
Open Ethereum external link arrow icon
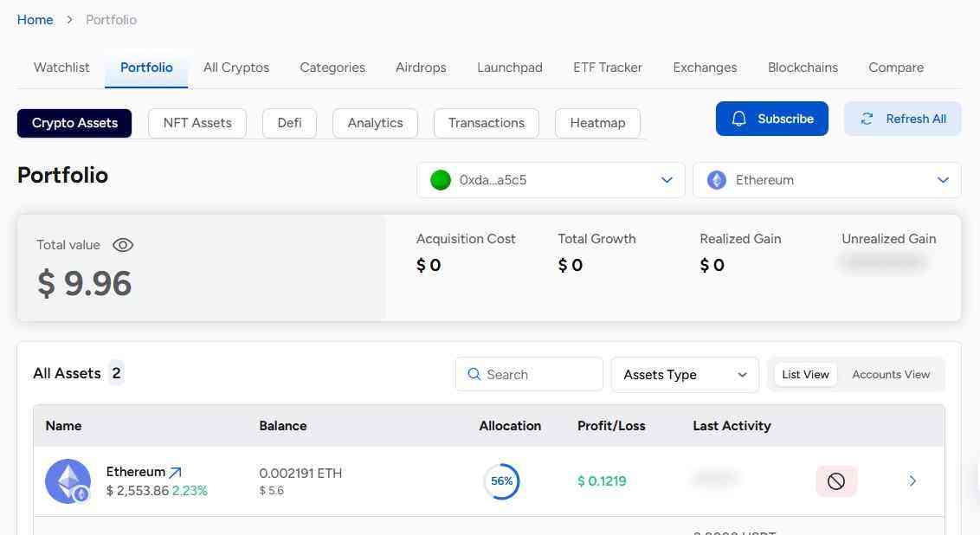(x=175, y=473)
